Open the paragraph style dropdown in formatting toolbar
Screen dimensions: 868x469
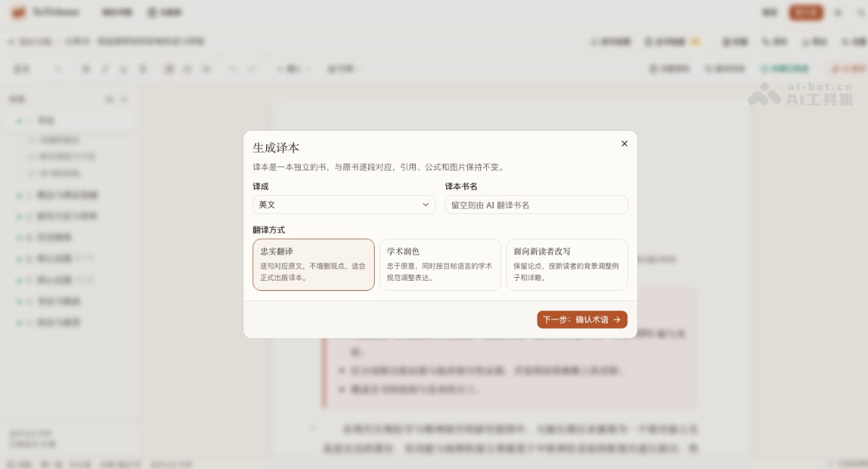coord(38,69)
